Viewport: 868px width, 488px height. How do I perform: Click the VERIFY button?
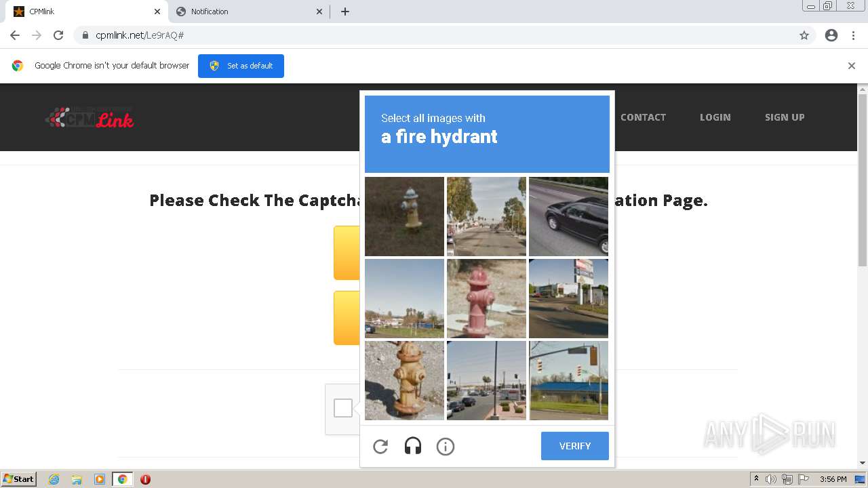pos(575,446)
